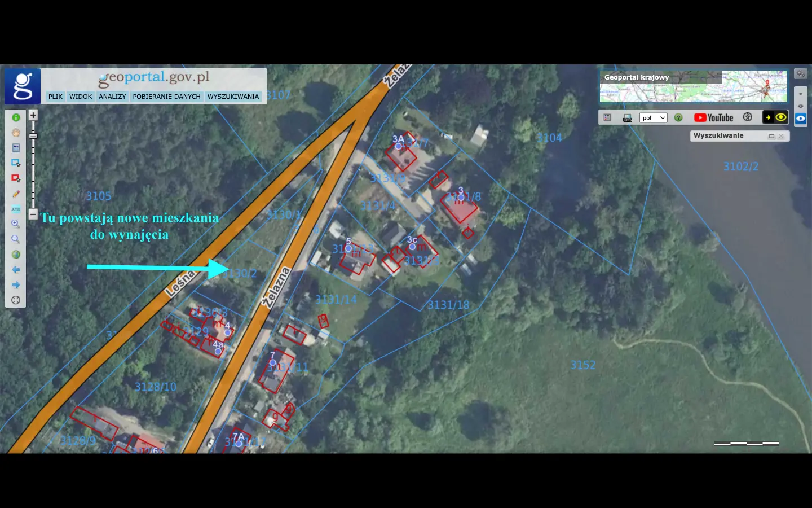Choose the pencil drawing tool
The width and height of the screenshot is (812, 508).
pyautogui.click(x=16, y=194)
